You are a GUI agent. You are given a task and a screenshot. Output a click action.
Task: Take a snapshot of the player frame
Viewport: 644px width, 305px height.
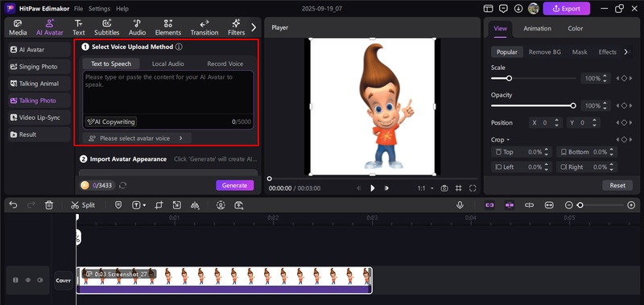pos(444,188)
